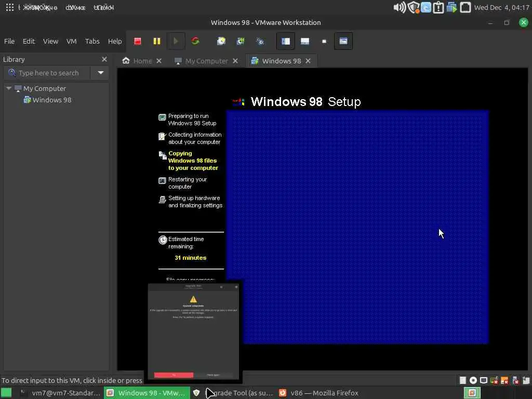Open the applications grid menu
Viewport: 532px width, 399px height.
click(x=10, y=7)
